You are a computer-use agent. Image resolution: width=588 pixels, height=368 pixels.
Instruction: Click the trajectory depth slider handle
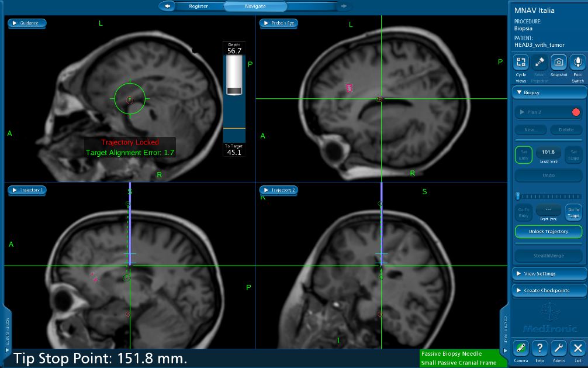(517, 196)
